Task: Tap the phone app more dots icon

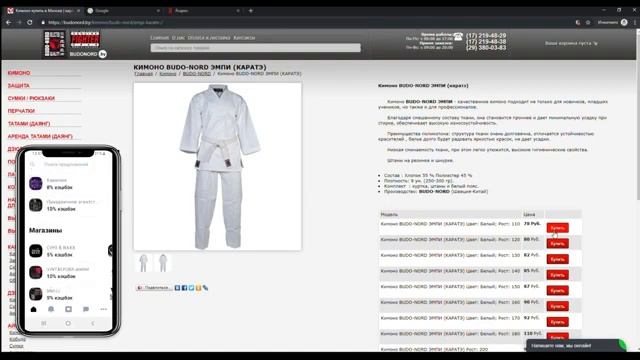Action: click(x=104, y=309)
